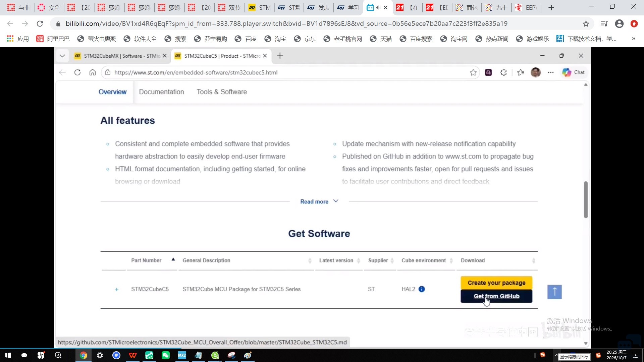Image resolution: width=644 pixels, height=362 pixels.
Task: Open WeChat from the taskbar
Action: coord(166,355)
